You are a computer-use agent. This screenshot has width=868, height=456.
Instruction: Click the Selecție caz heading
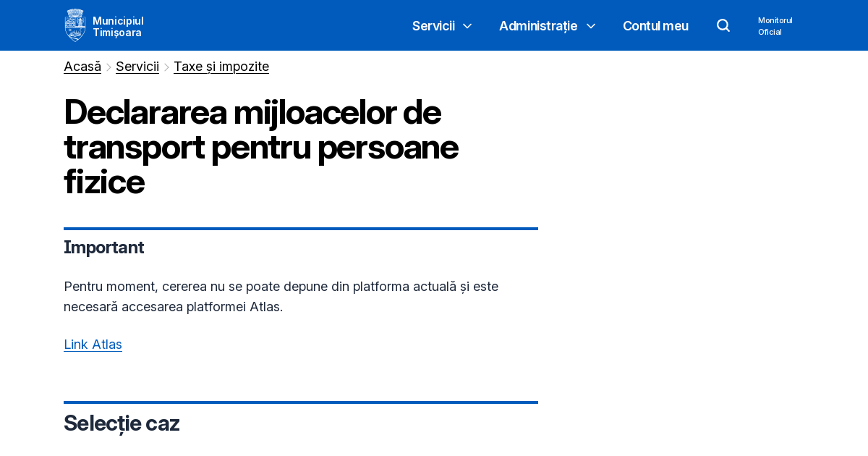[122, 423]
